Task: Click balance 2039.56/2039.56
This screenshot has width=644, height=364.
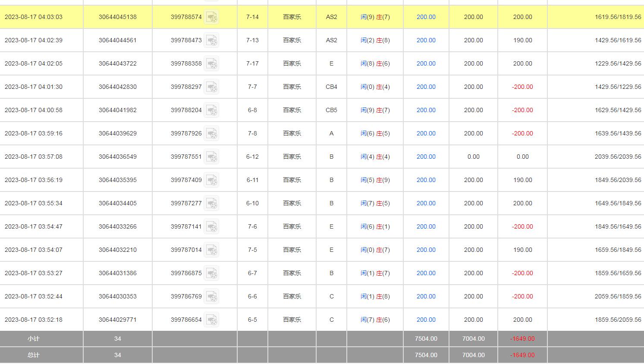Action: pyautogui.click(x=618, y=157)
